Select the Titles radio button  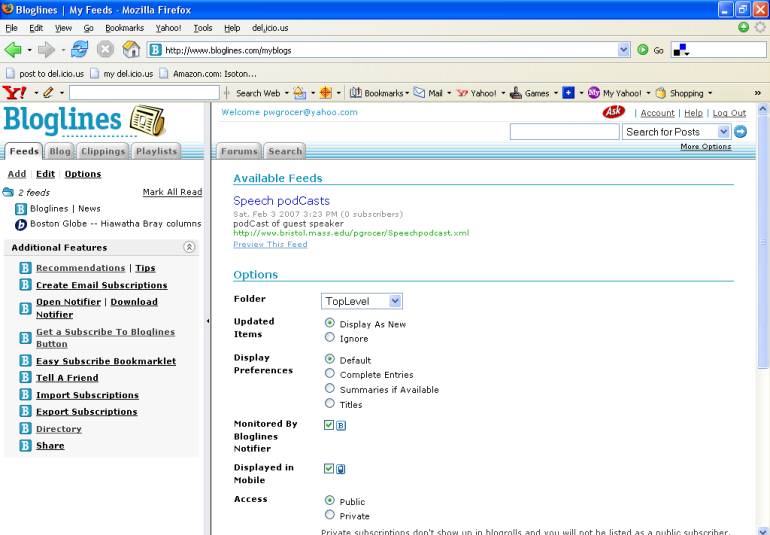pyautogui.click(x=330, y=403)
